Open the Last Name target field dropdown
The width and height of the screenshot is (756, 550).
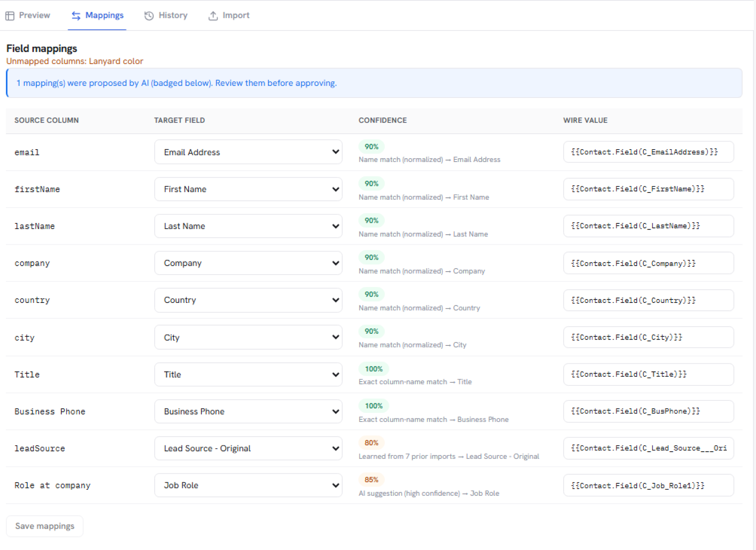[248, 226]
